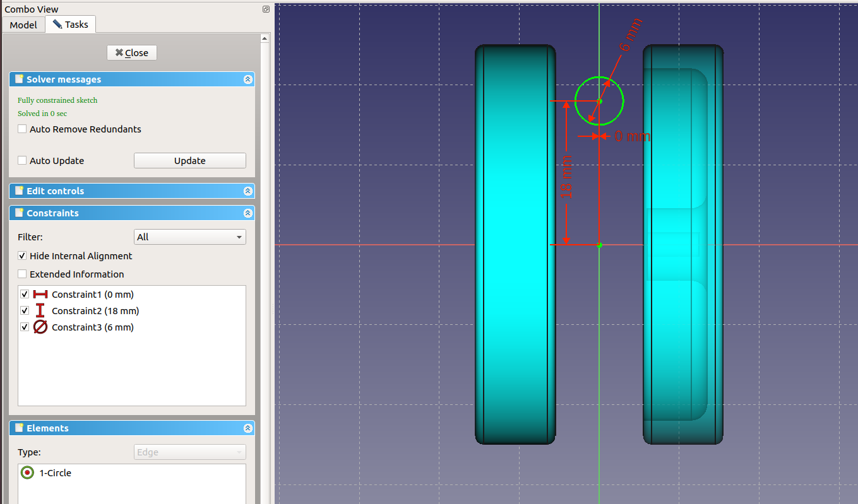This screenshot has height=504, width=858.
Task: Open the constraints Filter dropdown
Action: click(190, 237)
